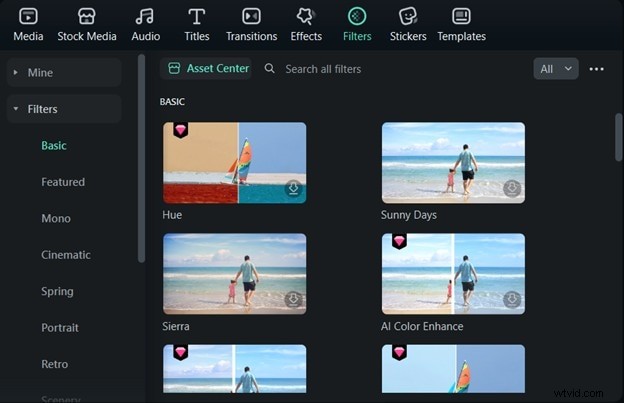The height and width of the screenshot is (403, 624).
Task: Select the Basic filter category
Action: tap(54, 146)
